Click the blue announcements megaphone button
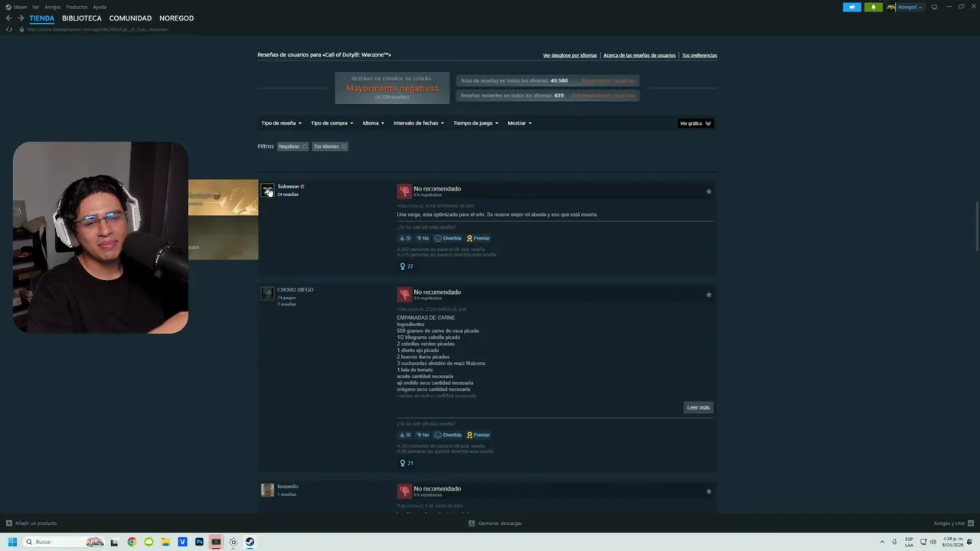The height and width of the screenshot is (551, 980). point(851,7)
